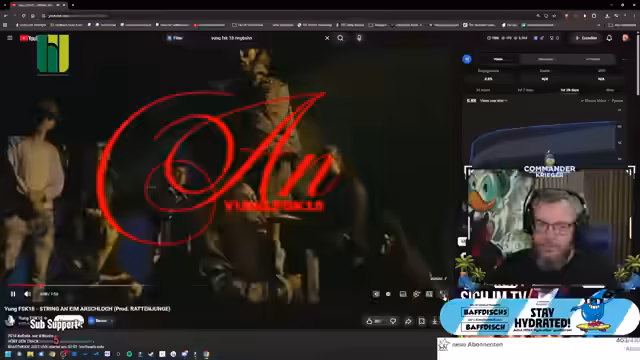The image size is (640, 360).
Task: Save the video with bookmark icon
Action: (x=422, y=321)
